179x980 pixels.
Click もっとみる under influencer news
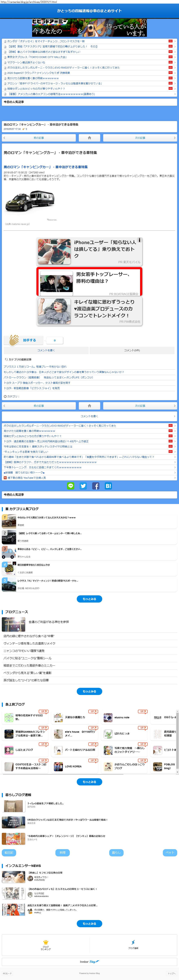point(89,923)
